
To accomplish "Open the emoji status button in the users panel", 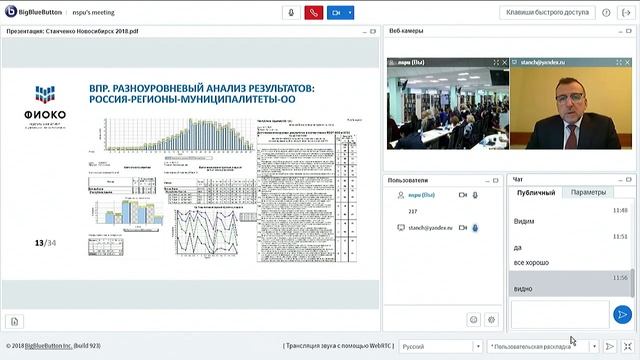I will [x=473, y=320].
